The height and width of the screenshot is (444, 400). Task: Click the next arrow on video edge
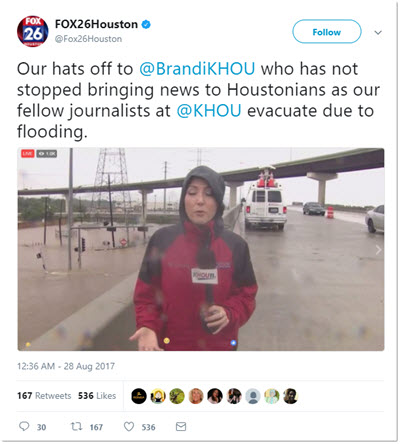point(378,250)
